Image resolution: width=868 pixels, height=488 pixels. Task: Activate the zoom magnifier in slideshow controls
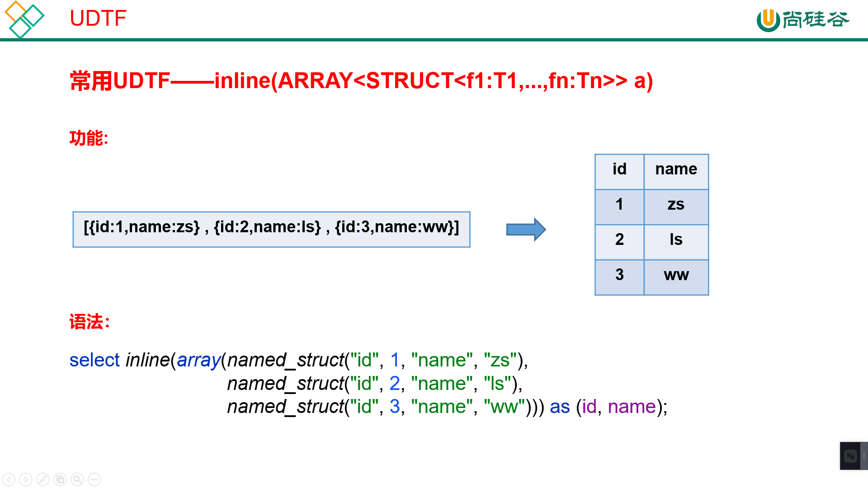click(x=77, y=479)
